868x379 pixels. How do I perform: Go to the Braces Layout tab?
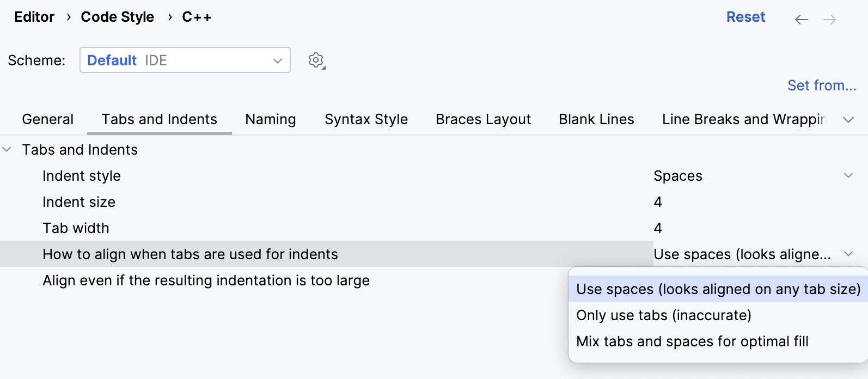pyautogui.click(x=483, y=119)
